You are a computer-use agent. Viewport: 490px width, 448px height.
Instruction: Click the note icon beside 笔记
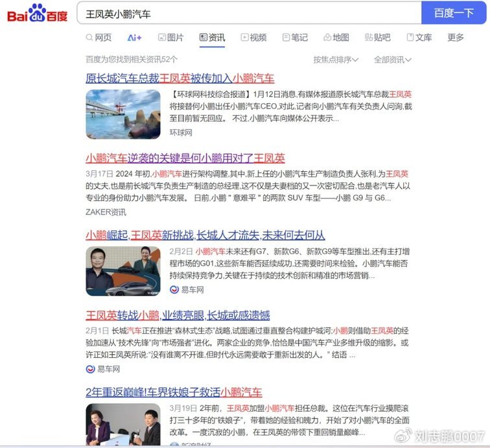[286, 38]
